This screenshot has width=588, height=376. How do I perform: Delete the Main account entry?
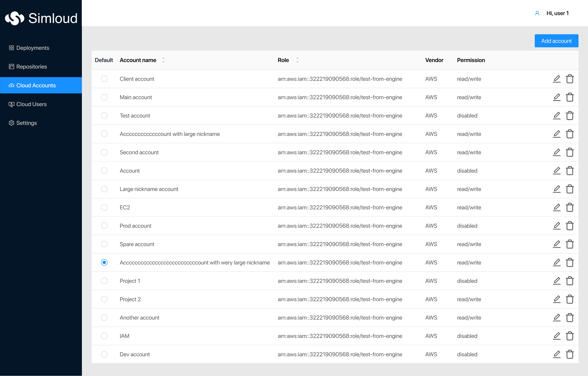(570, 97)
